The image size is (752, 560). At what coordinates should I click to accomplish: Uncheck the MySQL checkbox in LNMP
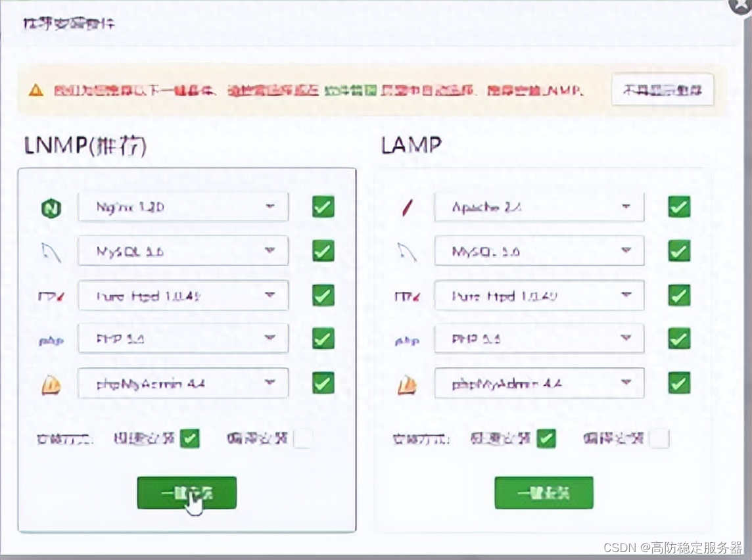(323, 251)
